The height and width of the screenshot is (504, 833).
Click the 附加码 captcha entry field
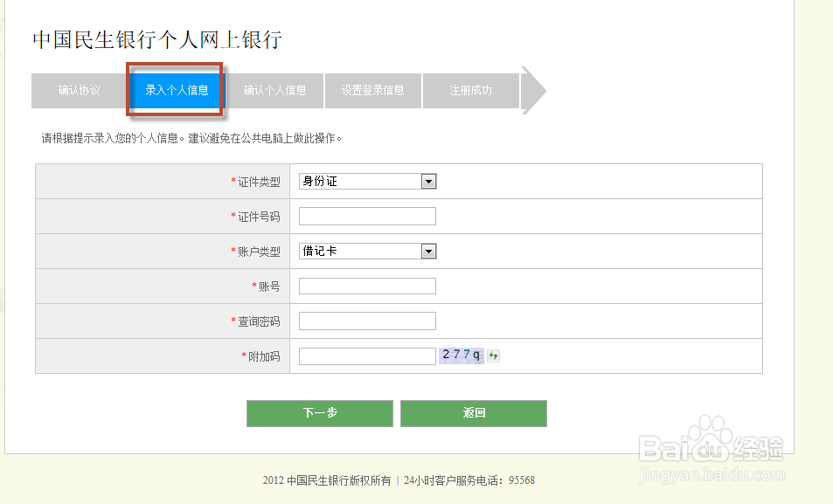(367, 356)
